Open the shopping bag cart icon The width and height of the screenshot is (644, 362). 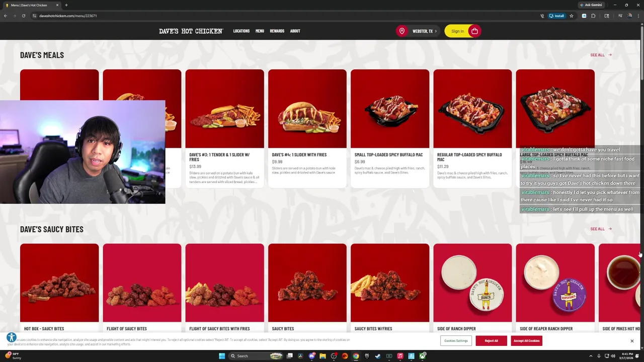tap(474, 31)
